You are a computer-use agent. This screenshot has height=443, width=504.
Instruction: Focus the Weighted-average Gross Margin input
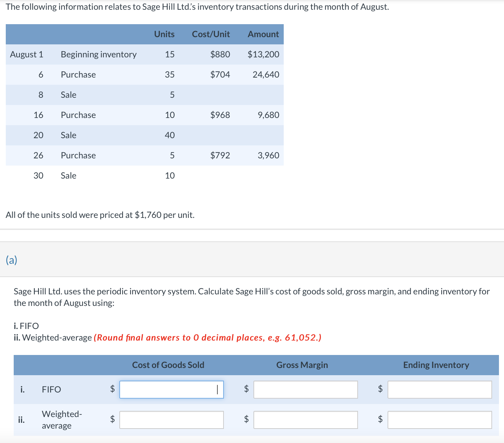pos(306,420)
